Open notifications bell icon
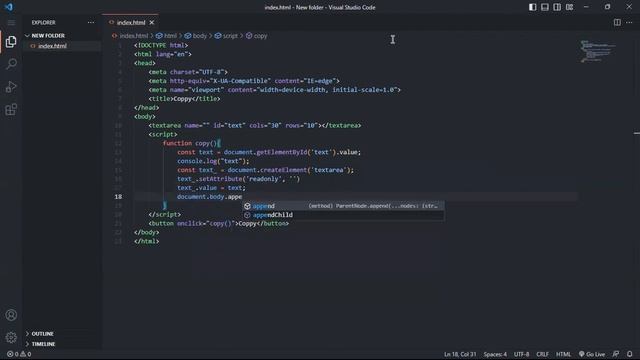640x360 pixels. click(630, 354)
